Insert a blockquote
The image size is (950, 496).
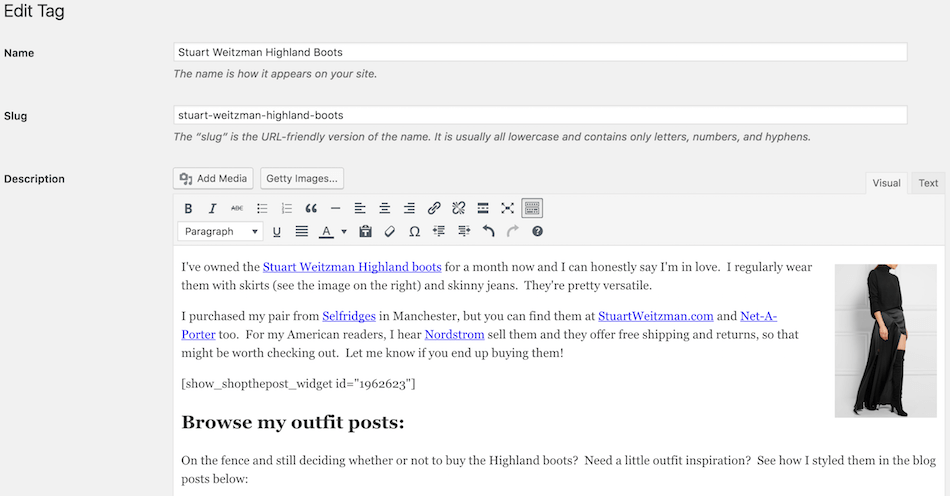pos(311,208)
